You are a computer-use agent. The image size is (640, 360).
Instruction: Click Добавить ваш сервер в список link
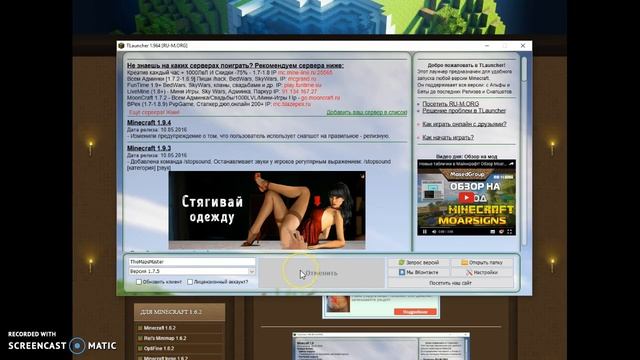point(367,112)
